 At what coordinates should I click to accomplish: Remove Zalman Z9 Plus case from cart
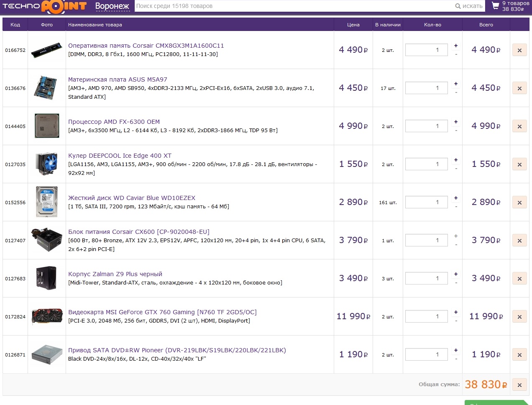point(519,279)
